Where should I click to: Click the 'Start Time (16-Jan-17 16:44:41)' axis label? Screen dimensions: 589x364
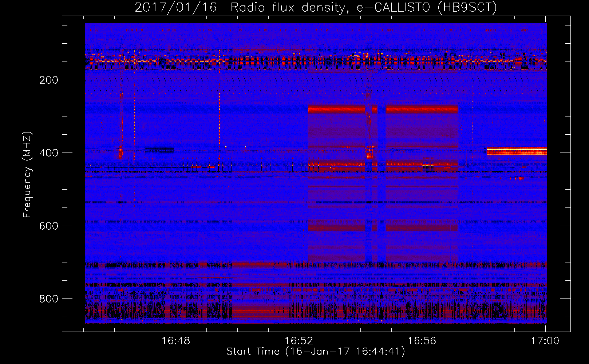point(316,352)
